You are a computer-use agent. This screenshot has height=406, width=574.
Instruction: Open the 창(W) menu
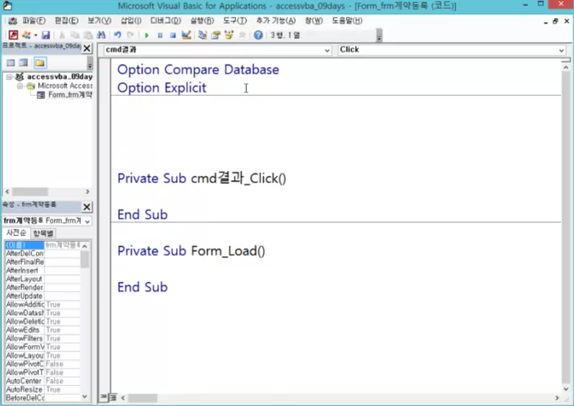[x=314, y=21]
